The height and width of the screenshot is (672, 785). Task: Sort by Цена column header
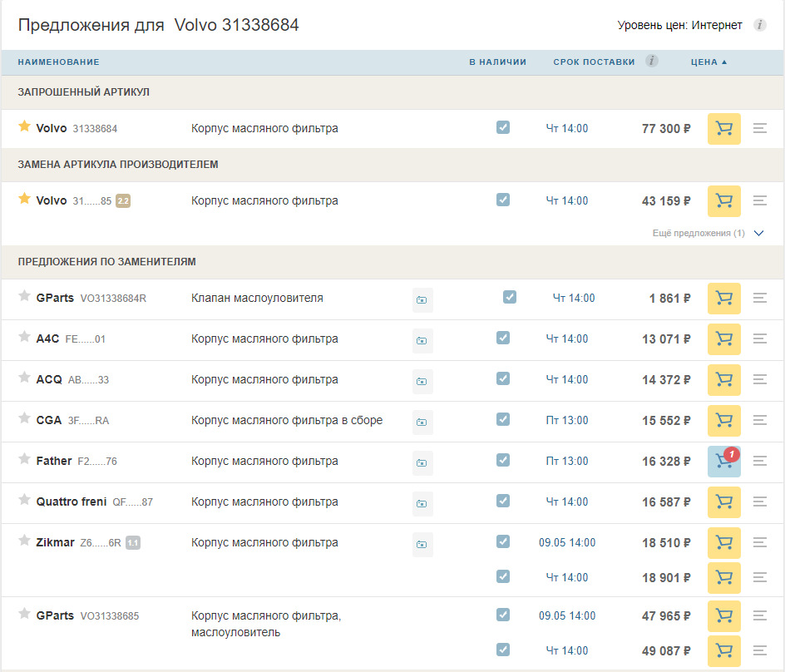pos(708,62)
